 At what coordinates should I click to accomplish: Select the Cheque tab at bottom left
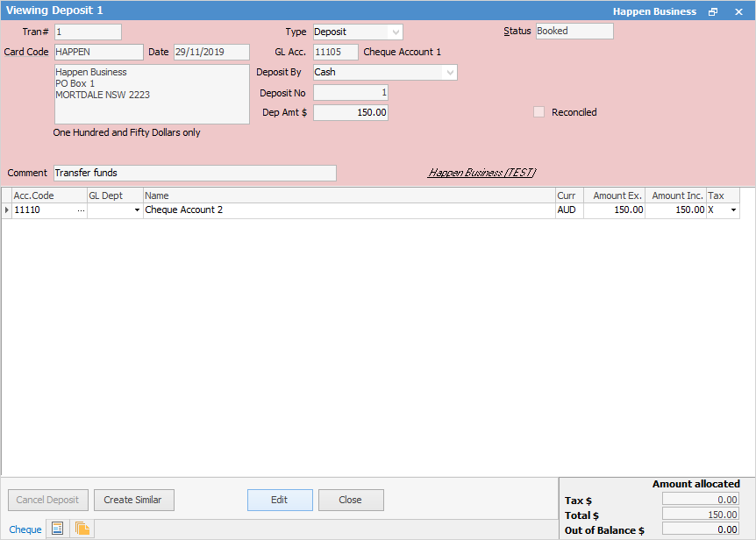(25, 529)
